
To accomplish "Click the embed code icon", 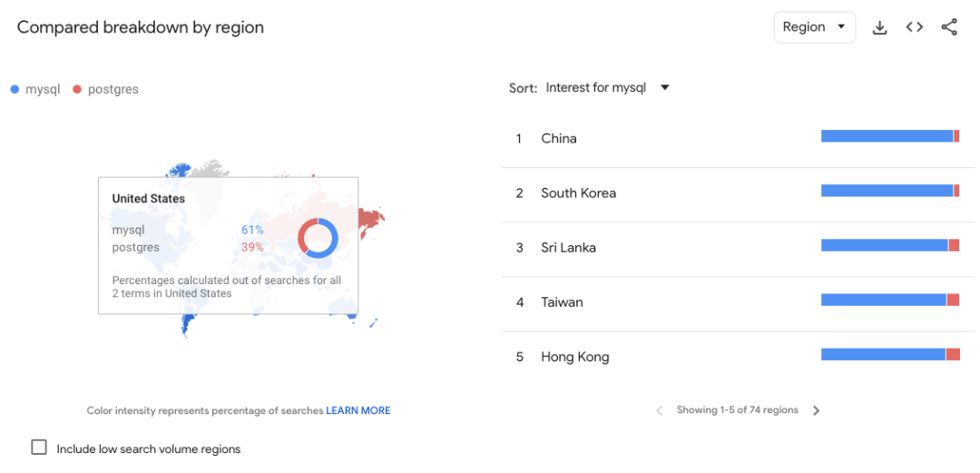I will click(x=915, y=27).
